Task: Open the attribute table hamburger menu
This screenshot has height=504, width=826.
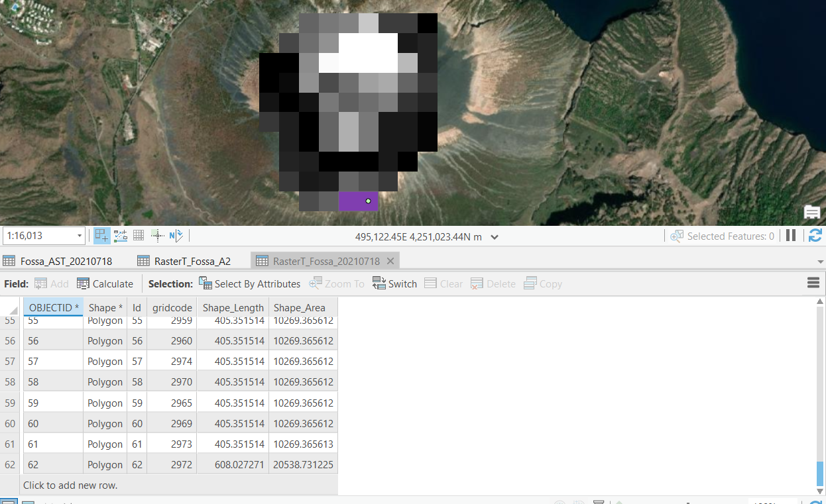Action: click(813, 283)
